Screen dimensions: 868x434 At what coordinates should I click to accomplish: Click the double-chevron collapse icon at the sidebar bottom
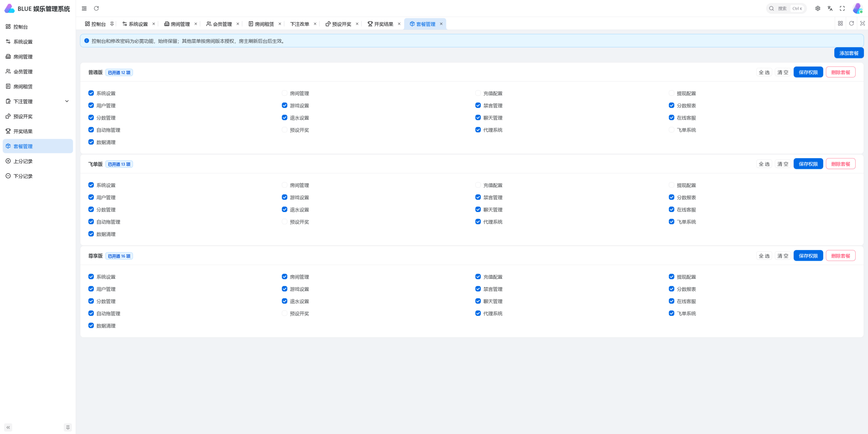pos(8,428)
